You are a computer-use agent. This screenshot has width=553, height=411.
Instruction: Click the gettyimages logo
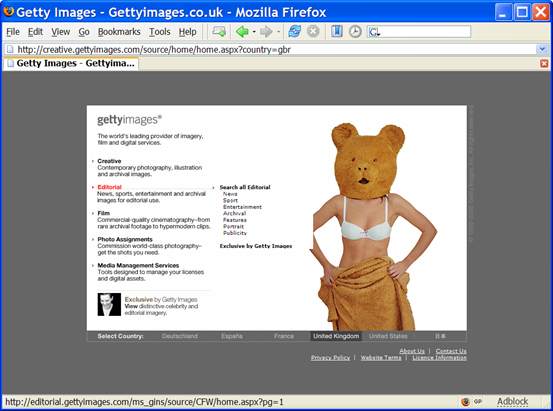coord(129,120)
